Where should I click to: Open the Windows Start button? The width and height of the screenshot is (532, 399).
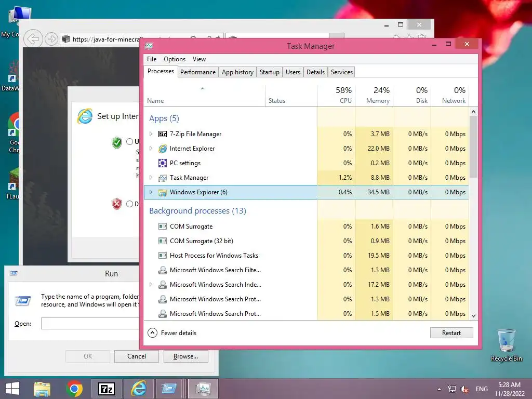[12, 389]
